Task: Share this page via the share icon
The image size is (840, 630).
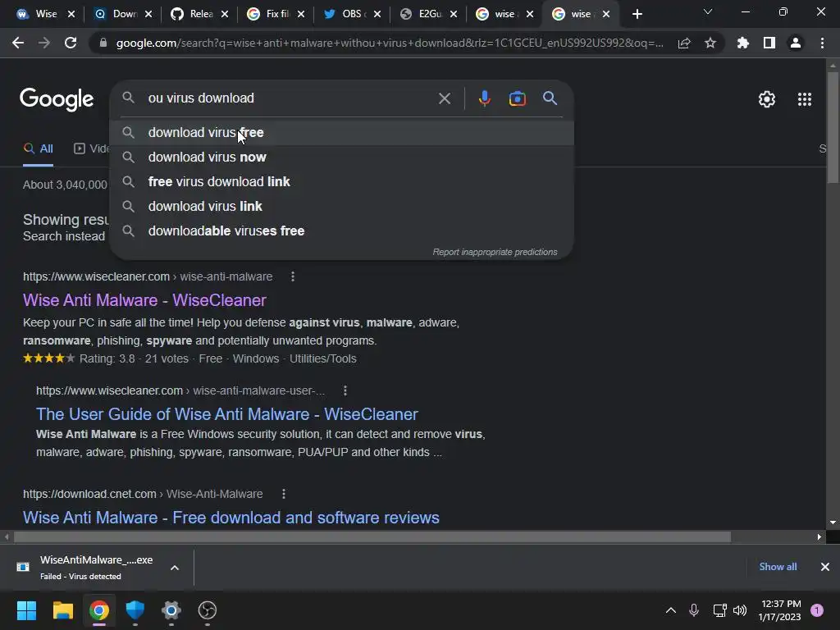Action: [684, 43]
